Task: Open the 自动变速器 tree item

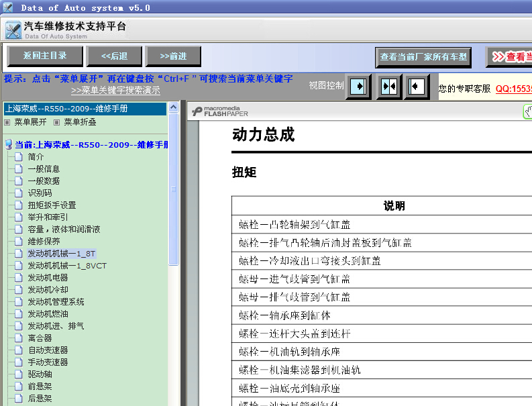Action: pos(48,350)
